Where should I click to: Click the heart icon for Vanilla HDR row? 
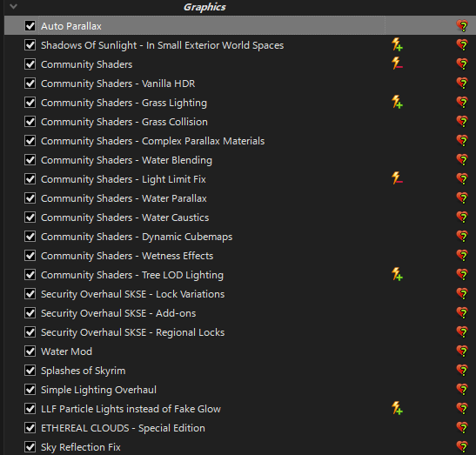462,84
